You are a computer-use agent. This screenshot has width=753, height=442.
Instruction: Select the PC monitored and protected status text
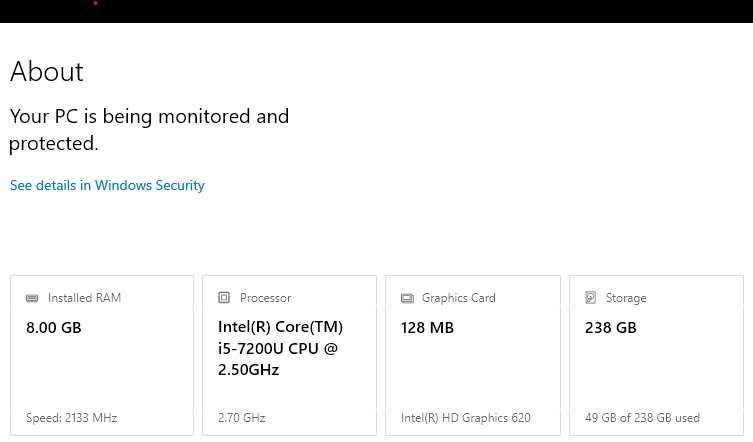149,130
